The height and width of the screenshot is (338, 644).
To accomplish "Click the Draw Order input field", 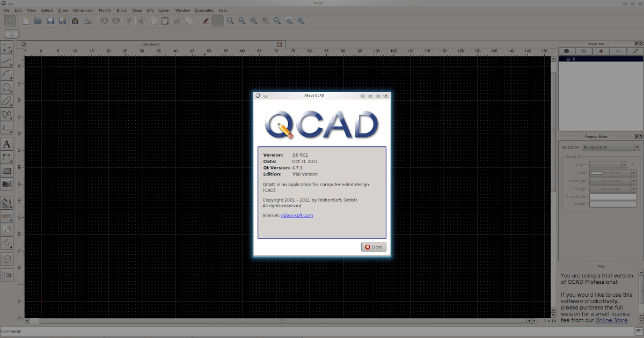I will [613, 197].
